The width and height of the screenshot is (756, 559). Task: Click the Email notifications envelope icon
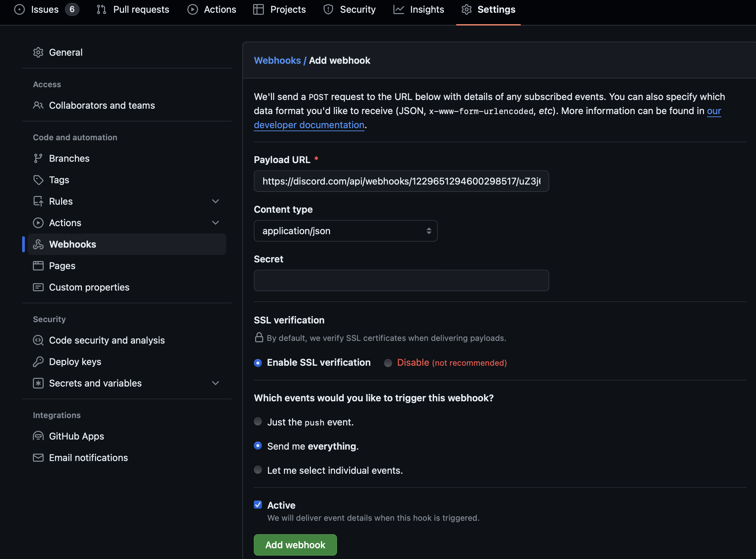38,457
